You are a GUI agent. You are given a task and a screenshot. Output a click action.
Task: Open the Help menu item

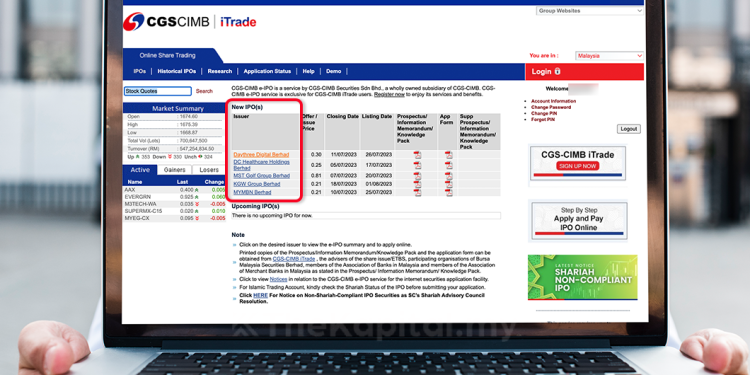(309, 71)
